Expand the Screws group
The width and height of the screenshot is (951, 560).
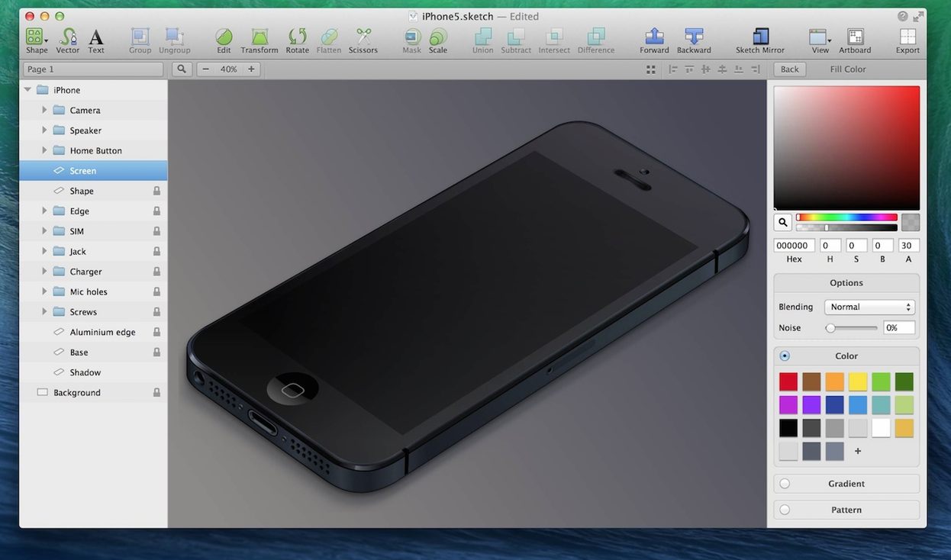[44, 311]
